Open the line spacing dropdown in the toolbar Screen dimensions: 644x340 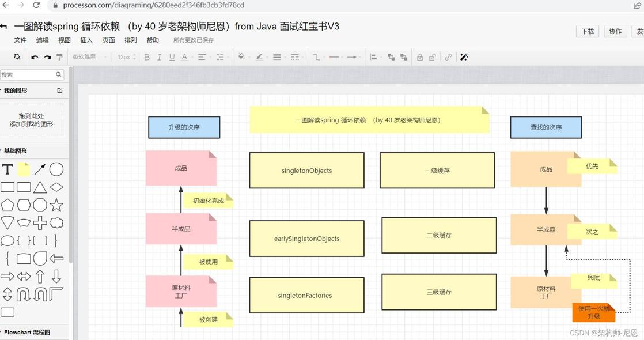(220, 57)
